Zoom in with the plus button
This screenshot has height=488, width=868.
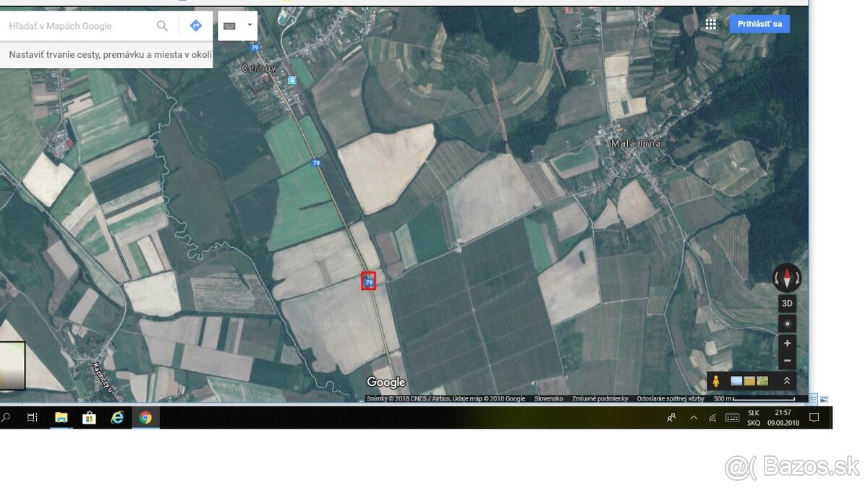(787, 343)
